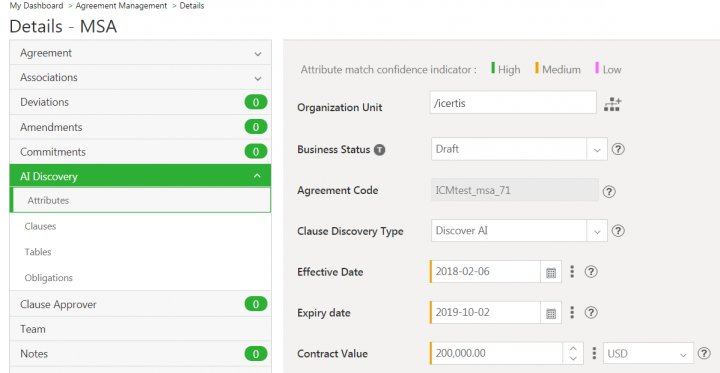Click the organization unit hierarchy picker icon
This screenshot has height=373, width=720.
point(613,104)
